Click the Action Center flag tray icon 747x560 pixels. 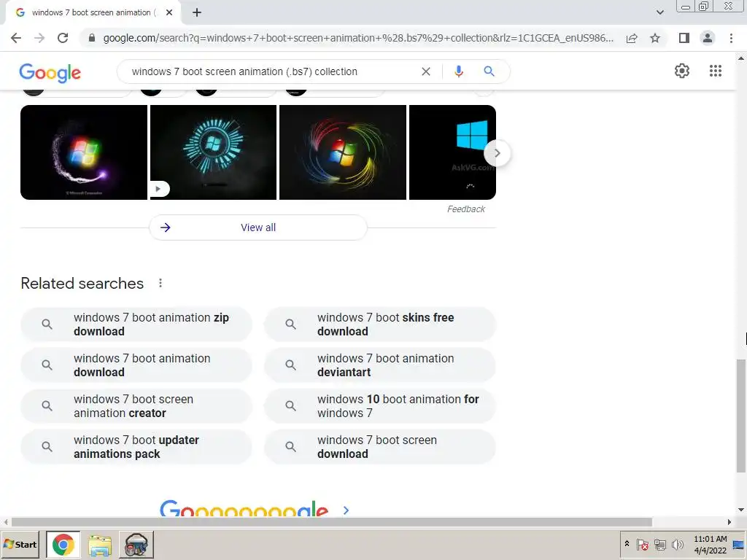pyautogui.click(x=642, y=544)
